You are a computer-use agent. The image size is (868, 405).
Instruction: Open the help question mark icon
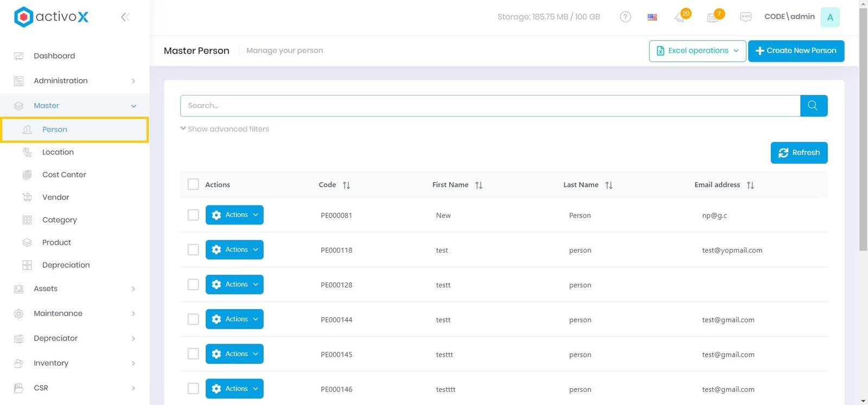pyautogui.click(x=625, y=17)
